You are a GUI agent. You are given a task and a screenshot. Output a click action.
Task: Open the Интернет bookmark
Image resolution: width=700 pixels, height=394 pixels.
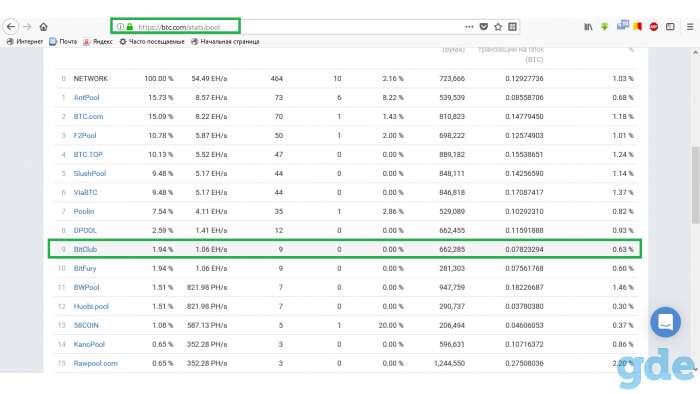click(25, 41)
